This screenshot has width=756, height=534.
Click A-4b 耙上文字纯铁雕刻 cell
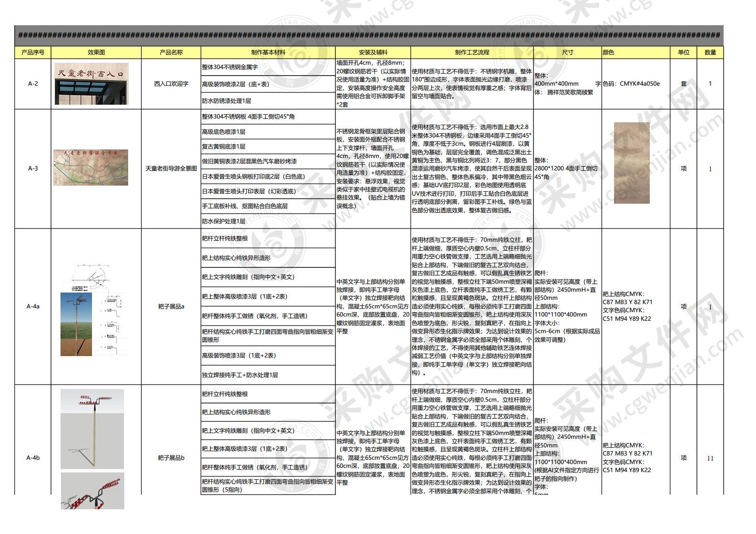(268, 431)
